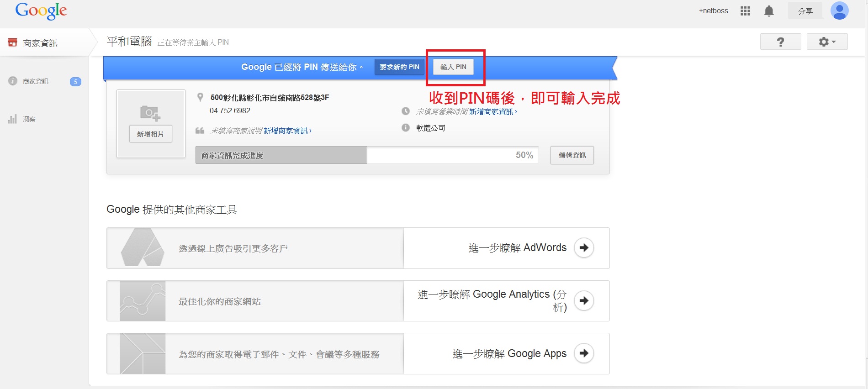Click the arrow next to Google Analytics
The width and height of the screenshot is (868, 389).
click(584, 300)
